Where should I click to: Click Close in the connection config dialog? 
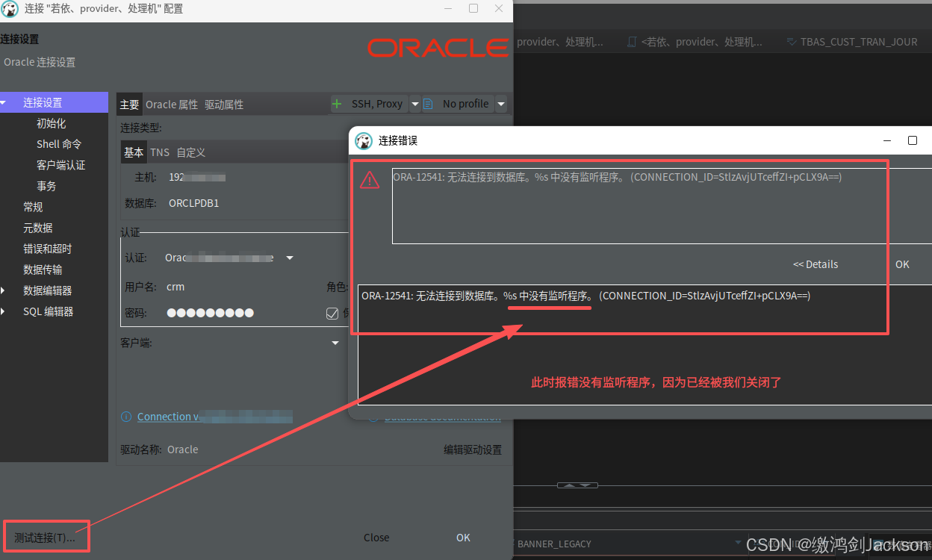pyautogui.click(x=376, y=538)
